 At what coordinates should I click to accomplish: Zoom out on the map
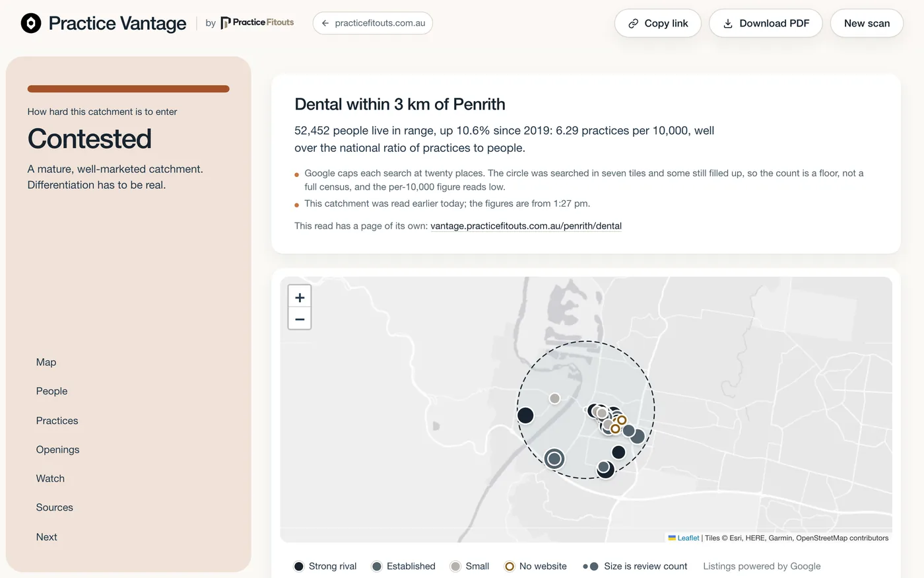[x=300, y=319]
